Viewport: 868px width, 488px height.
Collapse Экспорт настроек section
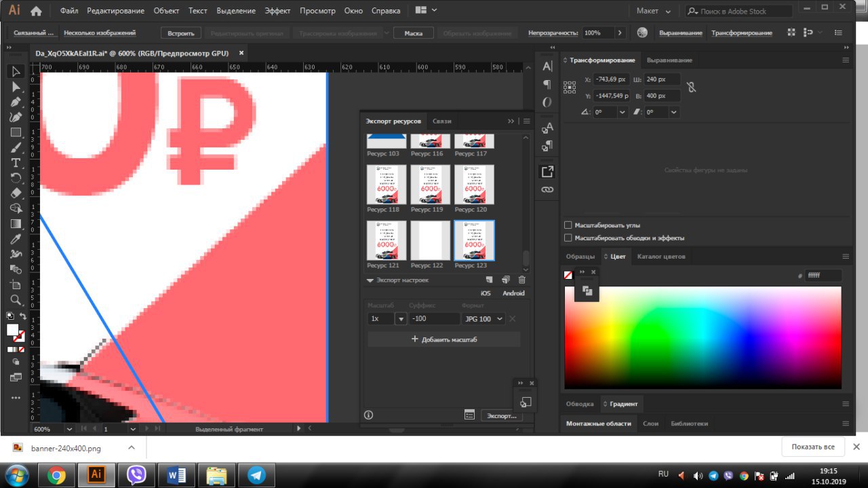point(370,280)
